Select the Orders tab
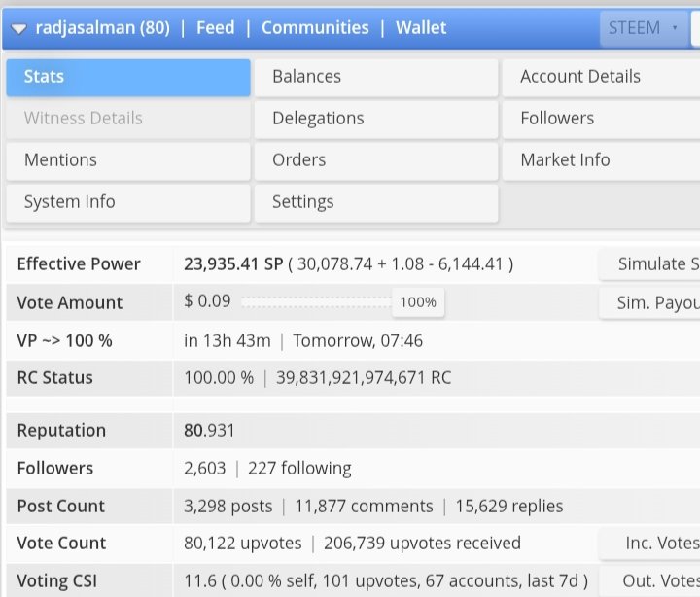 click(x=376, y=160)
